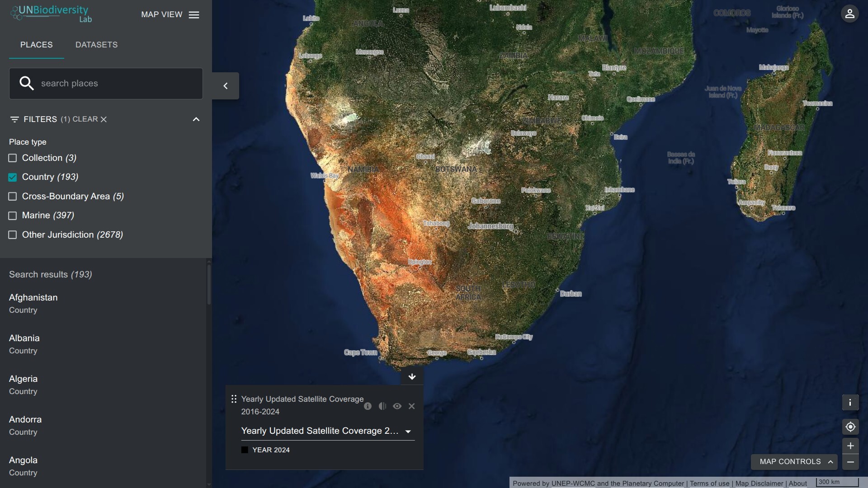Check the Other Jurisdiction filter
Image resolution: width=868 pixels, height=488 pixels.
tap(13, 235)
